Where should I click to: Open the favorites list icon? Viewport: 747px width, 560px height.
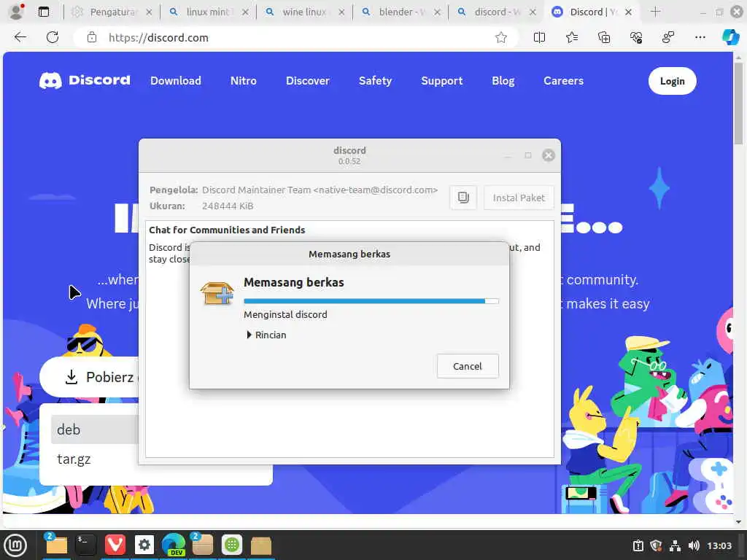coord(572,38)
